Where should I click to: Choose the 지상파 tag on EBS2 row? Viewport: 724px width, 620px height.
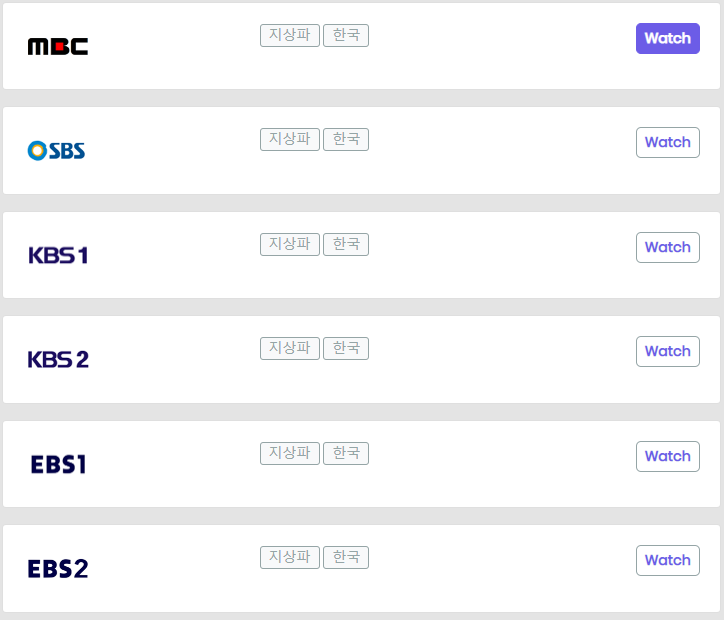[x=290, y=557]
